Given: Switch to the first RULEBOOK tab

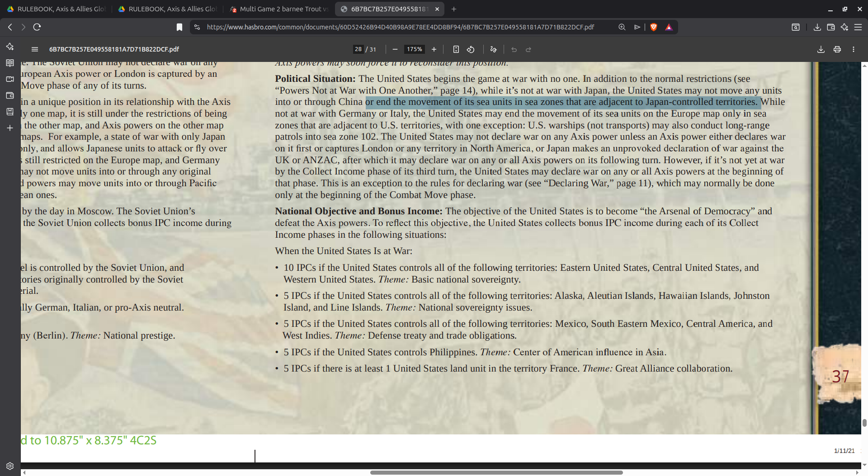Looking at the screenshot, I should tap(59, 9).
